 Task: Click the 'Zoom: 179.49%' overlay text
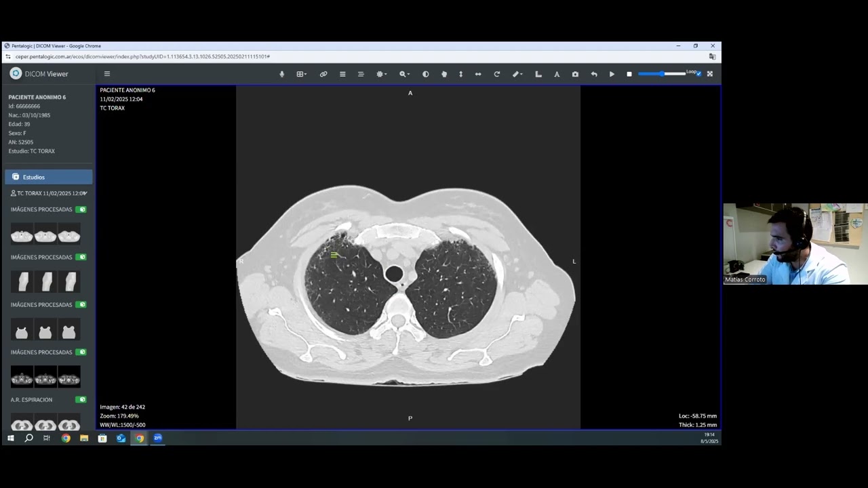click(x=119, y=416)
